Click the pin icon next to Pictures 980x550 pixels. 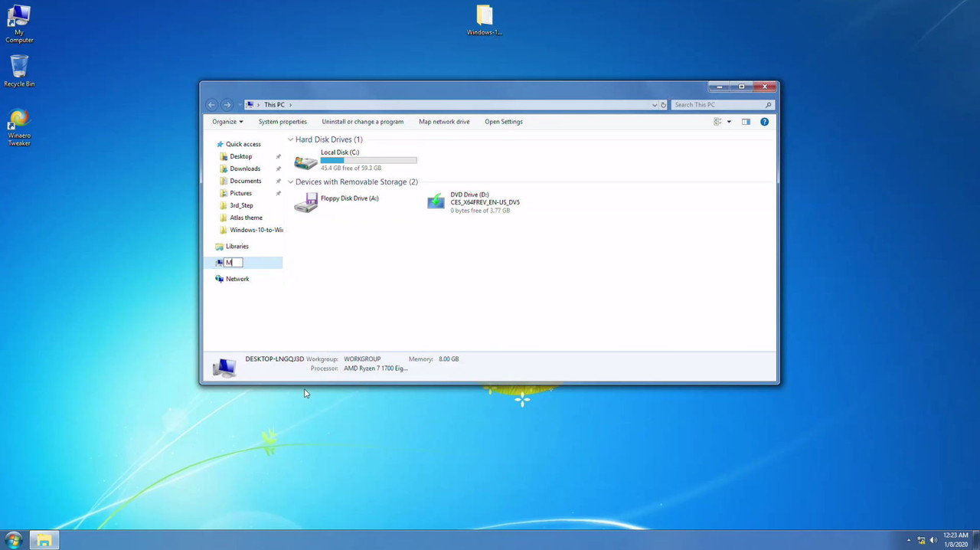click(x=278, y=193)
